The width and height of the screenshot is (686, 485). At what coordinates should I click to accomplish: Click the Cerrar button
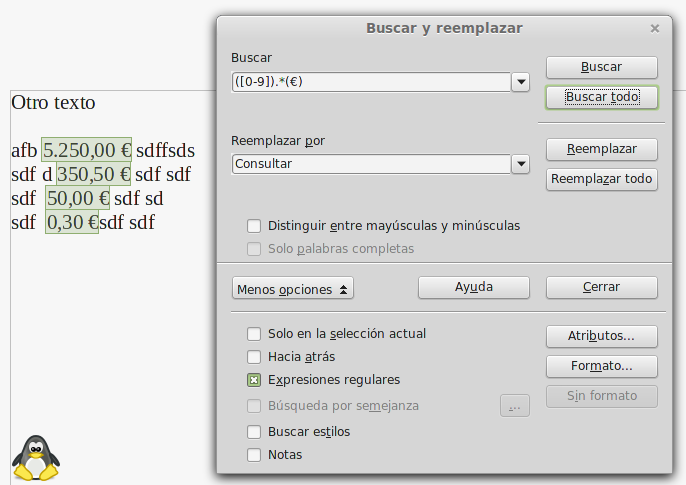point(602,287)
